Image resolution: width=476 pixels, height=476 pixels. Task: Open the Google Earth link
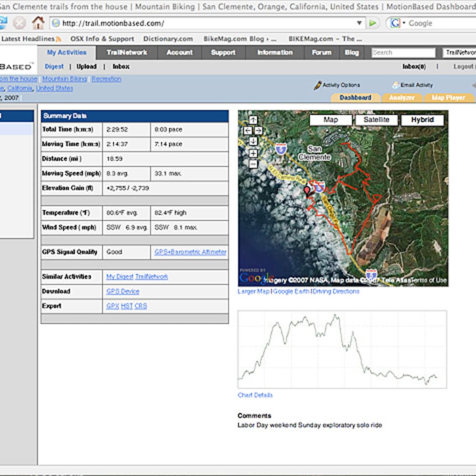tap(291, 291)
